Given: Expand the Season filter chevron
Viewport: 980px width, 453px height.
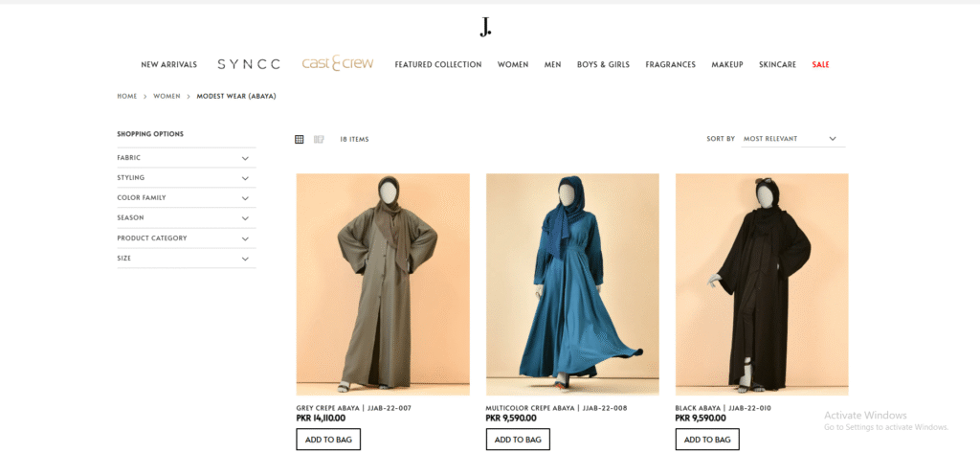Looking at the screenshot, I should pos(245,218).
